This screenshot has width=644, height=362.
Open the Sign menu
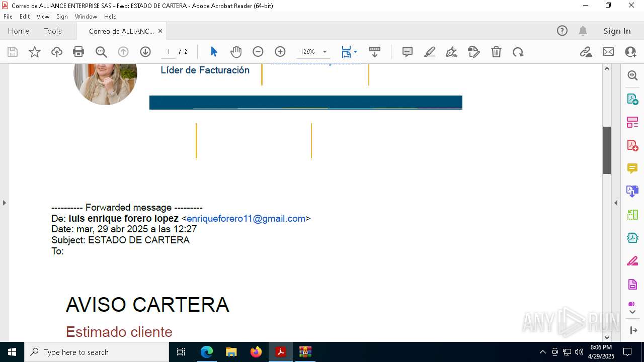pyautogui.click(x=62, y=16)
